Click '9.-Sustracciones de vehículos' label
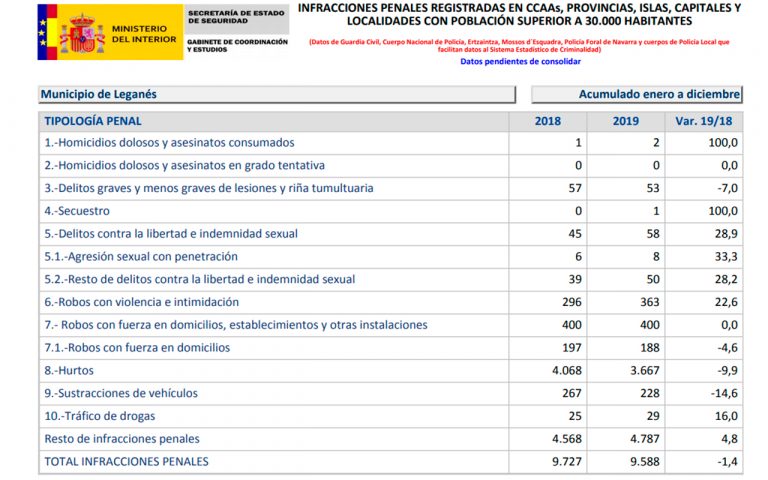Image resolution: width=768 pixels, height=480 pixels. click(x=121, y=393)
